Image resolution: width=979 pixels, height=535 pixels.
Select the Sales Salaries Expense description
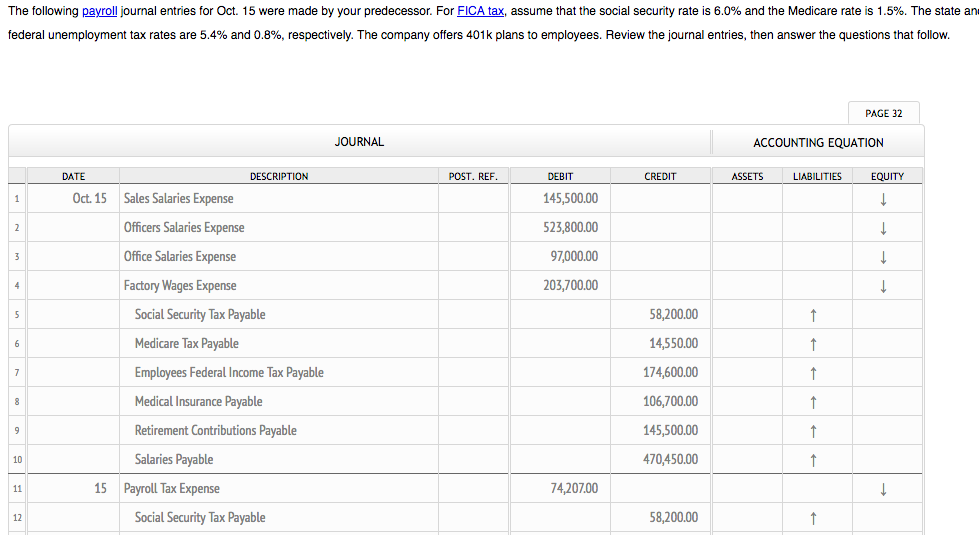pyautogui.click(x=179, y=199)
